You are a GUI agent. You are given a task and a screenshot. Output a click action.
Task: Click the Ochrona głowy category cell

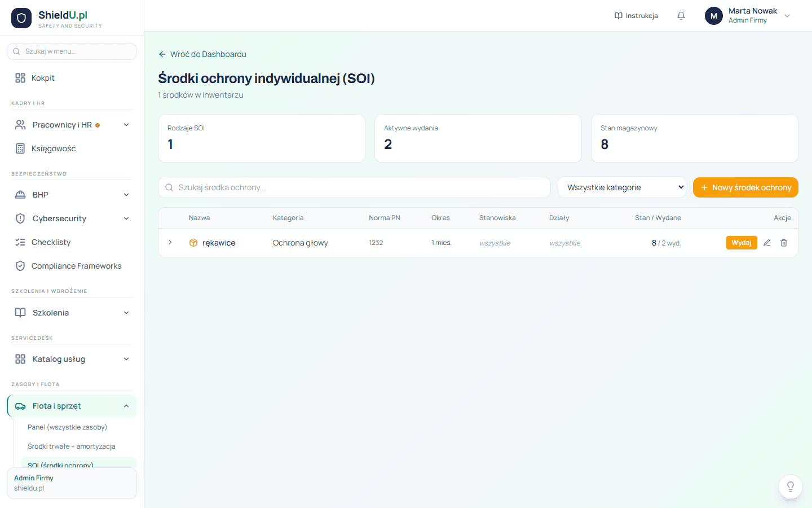(301, 243)
